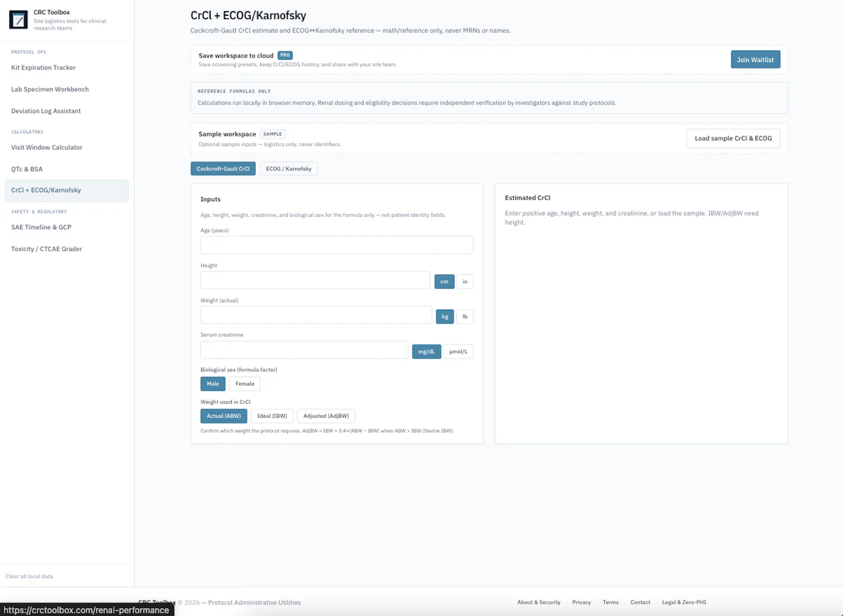This screenshot has height=616, width=843.
Task: Open SAE Timeline & GCP
Action: 41,227
